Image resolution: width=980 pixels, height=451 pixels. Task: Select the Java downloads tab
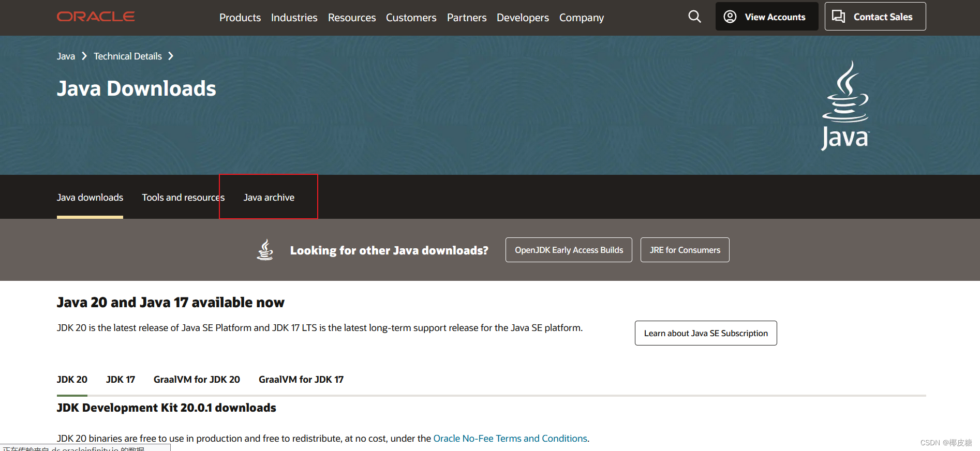coord(90,198)
